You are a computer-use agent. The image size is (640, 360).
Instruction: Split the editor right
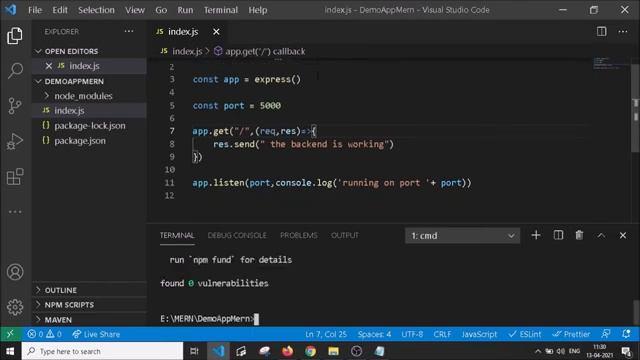[602, 31]
